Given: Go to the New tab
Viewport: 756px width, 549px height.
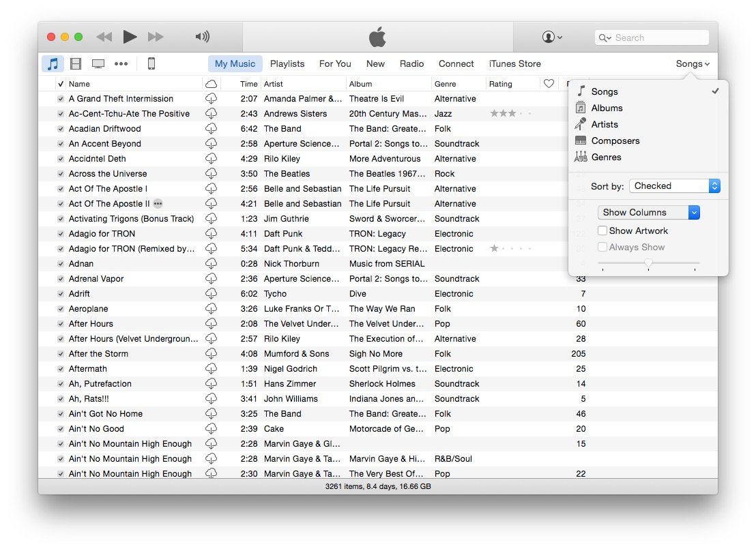Looking at the screenshot, I should 375,63.
